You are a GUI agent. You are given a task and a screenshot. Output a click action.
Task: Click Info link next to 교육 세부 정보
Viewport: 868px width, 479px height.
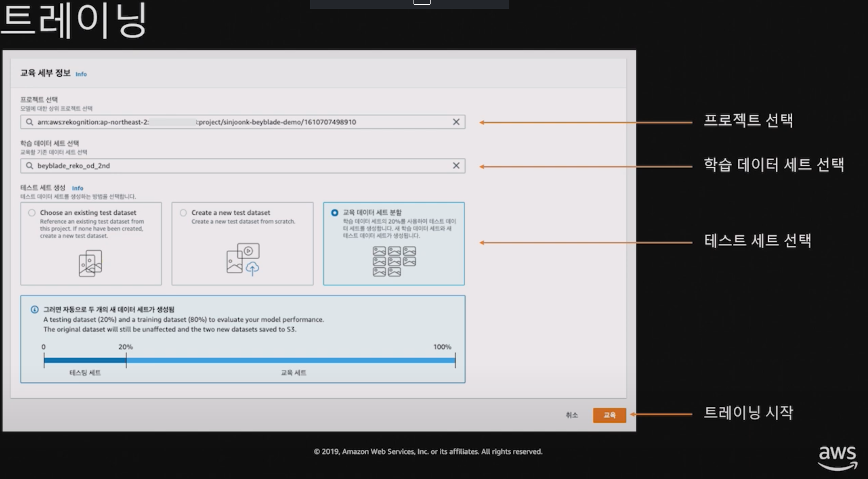click(81, 74)
